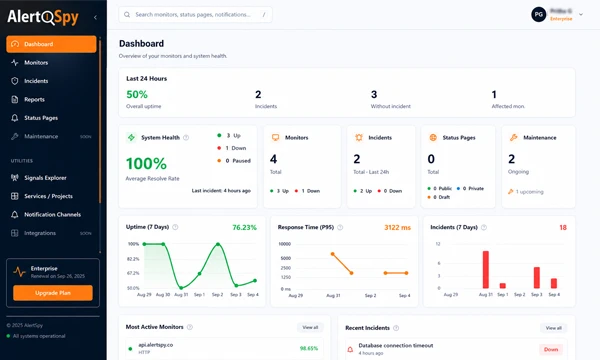The width and height of the screenshot is (600, 360).
Task: Click the PG user avatar
Action: (538, 15)
